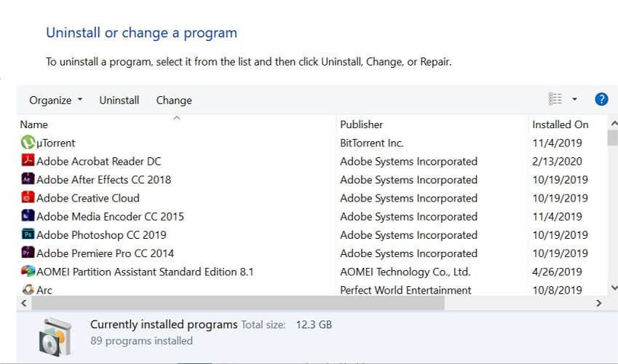Select the Adobe After Effects CC 2018 icon
Viewport: 618px width, 364px height.
point(28,178)
